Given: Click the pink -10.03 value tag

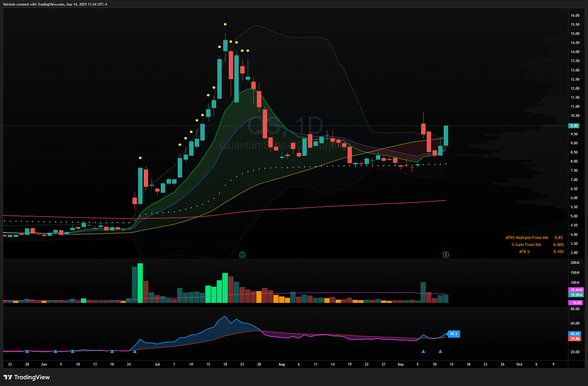Looking at the screenshot, I should coord(576,303).
